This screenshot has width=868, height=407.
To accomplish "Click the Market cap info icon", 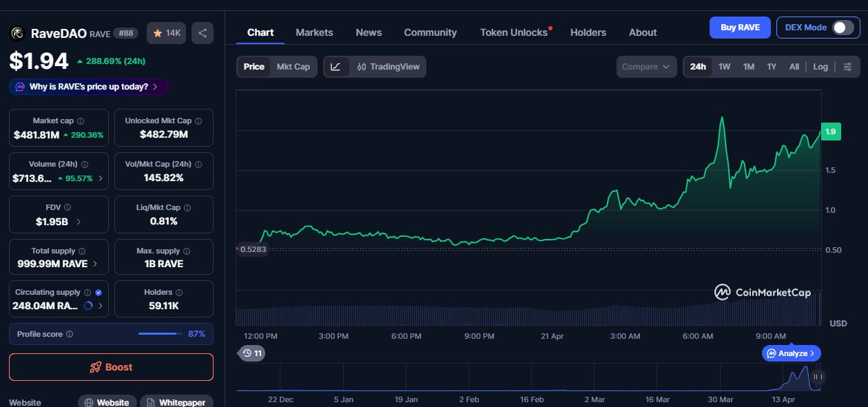I will [81, 121].
